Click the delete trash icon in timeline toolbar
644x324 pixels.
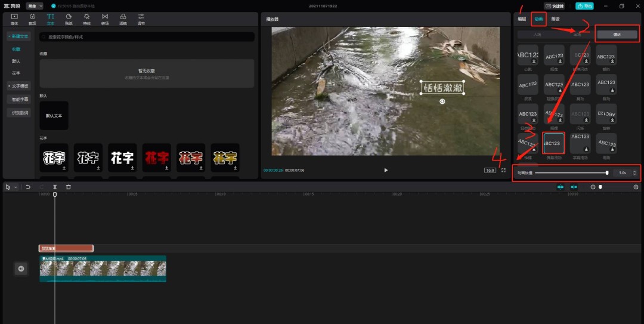click(69, 187)
